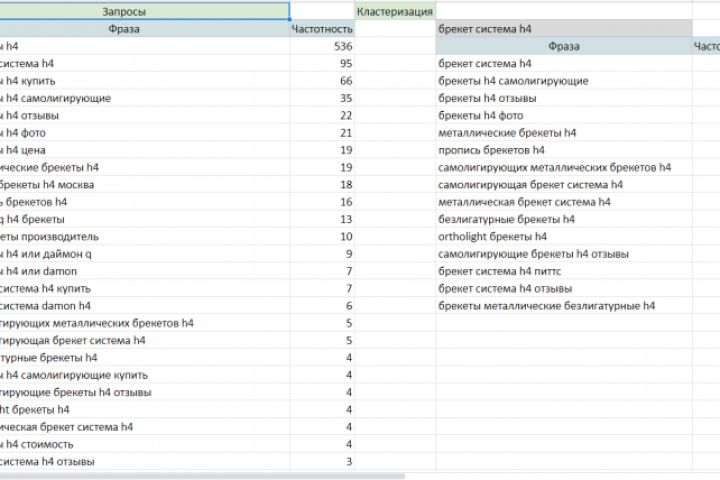Click the "Фраза" header under the gray cluster title

pos(564,46)
